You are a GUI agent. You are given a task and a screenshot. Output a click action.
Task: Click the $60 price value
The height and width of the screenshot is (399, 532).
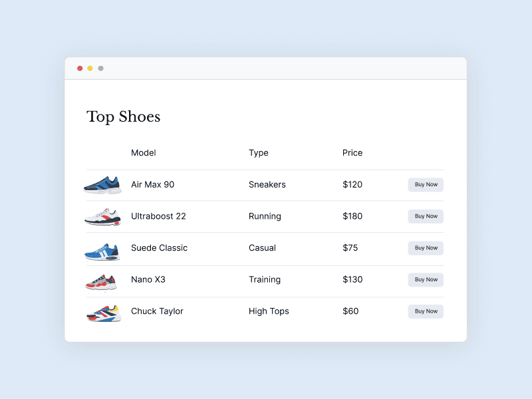pyautogui.click(x=350, y=311)
